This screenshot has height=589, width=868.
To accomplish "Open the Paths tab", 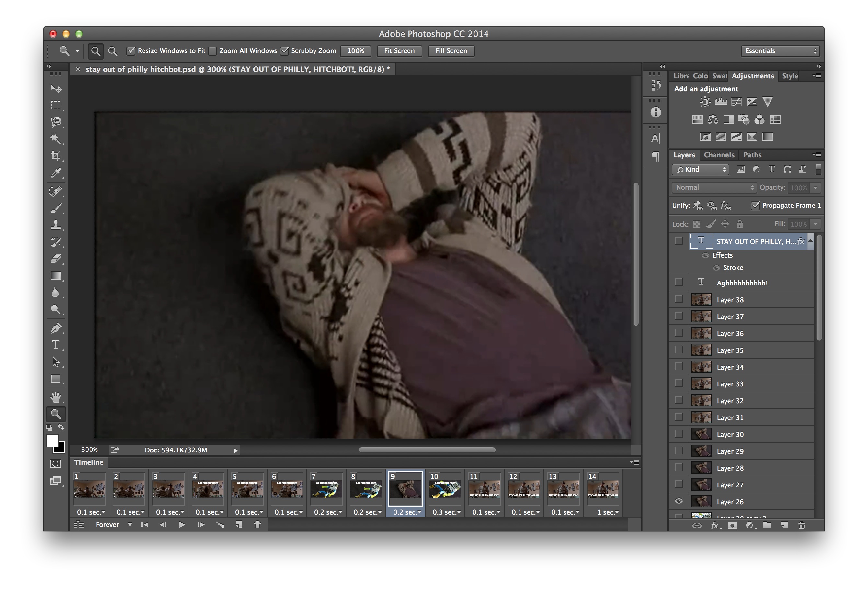I will click(752, 155).
